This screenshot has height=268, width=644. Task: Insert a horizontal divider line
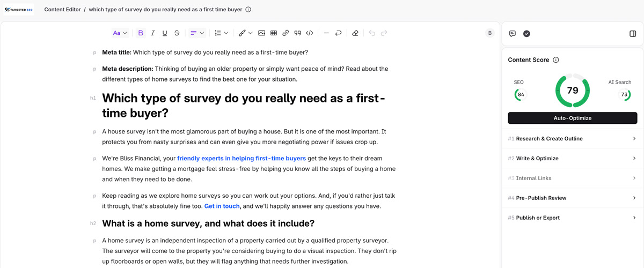tap(326, 33)
